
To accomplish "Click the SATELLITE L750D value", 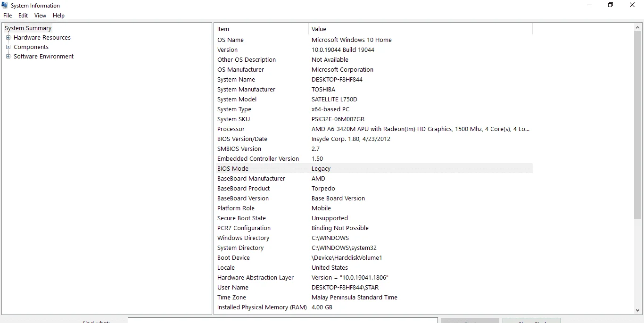I will pos(334,99).
